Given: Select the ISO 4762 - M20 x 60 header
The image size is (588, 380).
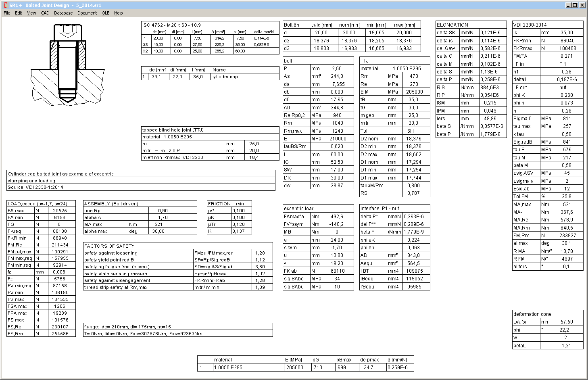Looking at the screenshot, I should tap(171, 25).
